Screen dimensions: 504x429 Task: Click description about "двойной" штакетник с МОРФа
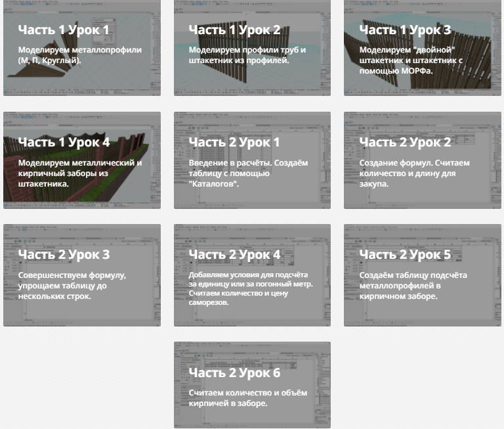click(x=415, y=60)
